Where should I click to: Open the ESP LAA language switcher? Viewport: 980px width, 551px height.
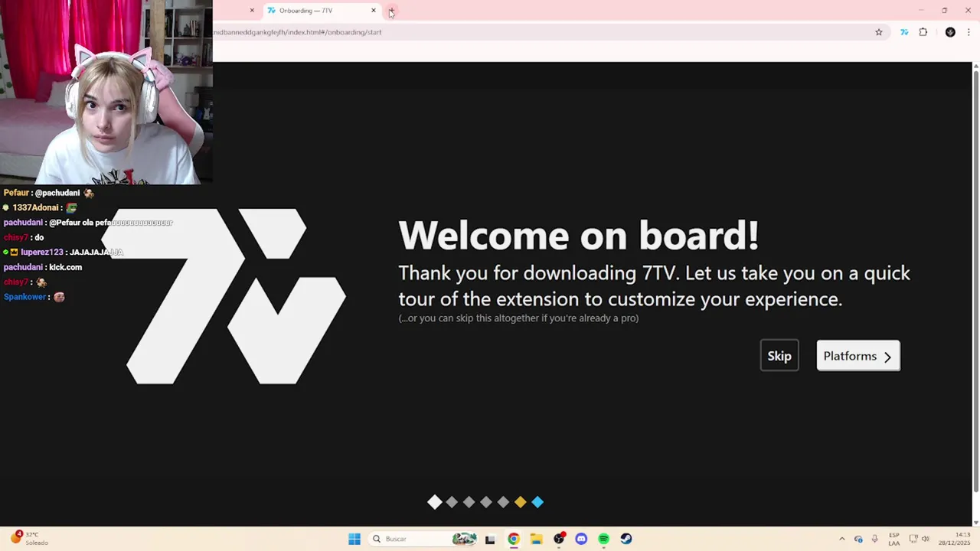tap(894, 539)
